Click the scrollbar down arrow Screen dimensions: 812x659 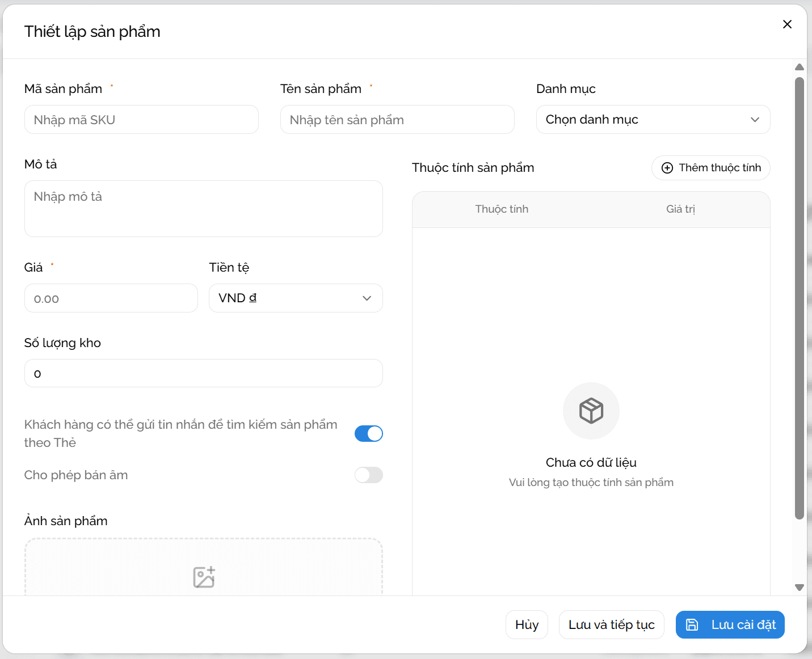[x=800, y=588]
